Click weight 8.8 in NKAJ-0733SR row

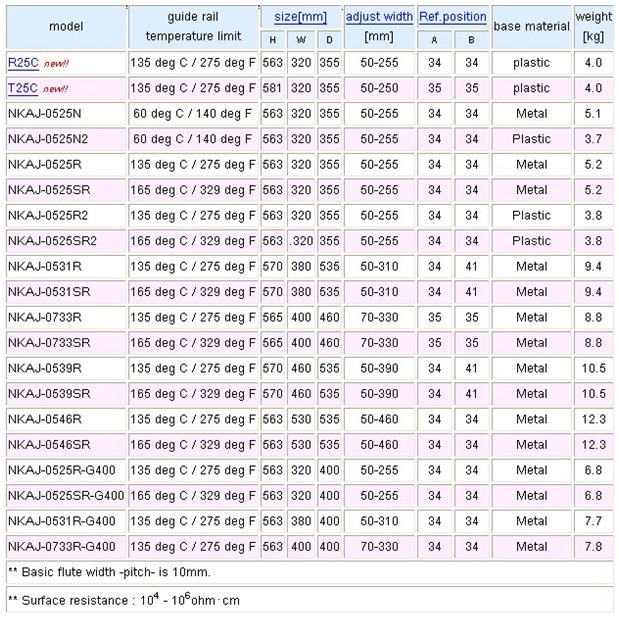(x=593, y=343)
